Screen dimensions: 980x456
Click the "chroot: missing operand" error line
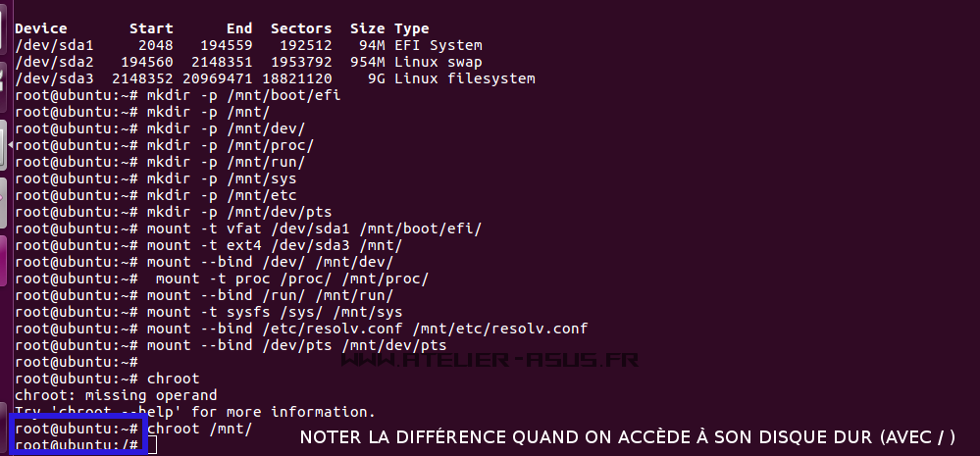point(116,395)
